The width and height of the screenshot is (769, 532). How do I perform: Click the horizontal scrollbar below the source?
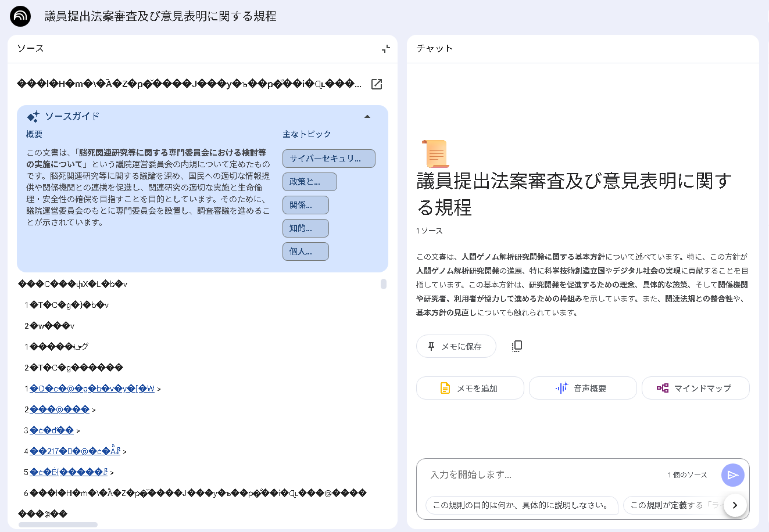(x=58, y=524)
